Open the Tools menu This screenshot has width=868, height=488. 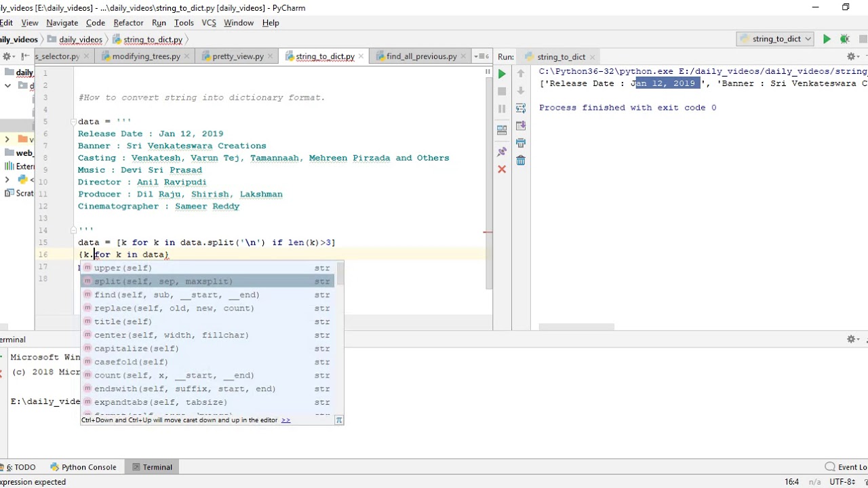pyautogui.click(x=184, y=22)
